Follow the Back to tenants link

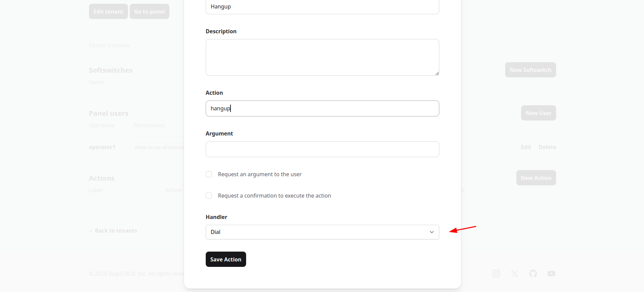113,231
